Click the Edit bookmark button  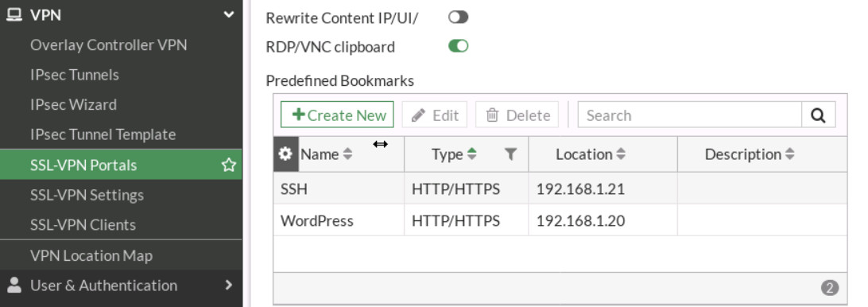(435, 115)
